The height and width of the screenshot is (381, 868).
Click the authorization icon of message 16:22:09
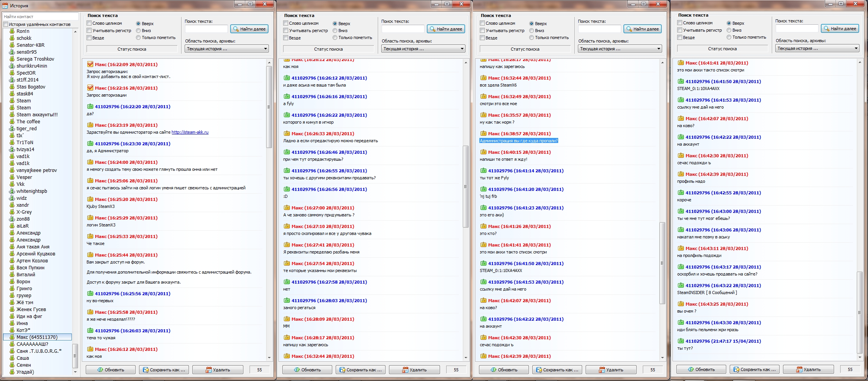[x=90, y=64]
